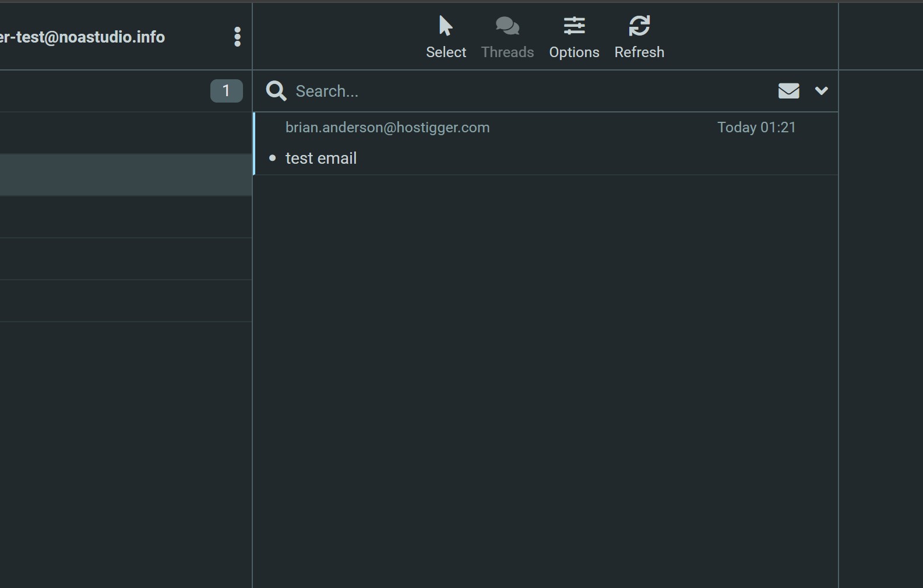
Task: Click sender brian.anderson@hostigger.com
Action: pyautogui.click(x=387, y=128)
